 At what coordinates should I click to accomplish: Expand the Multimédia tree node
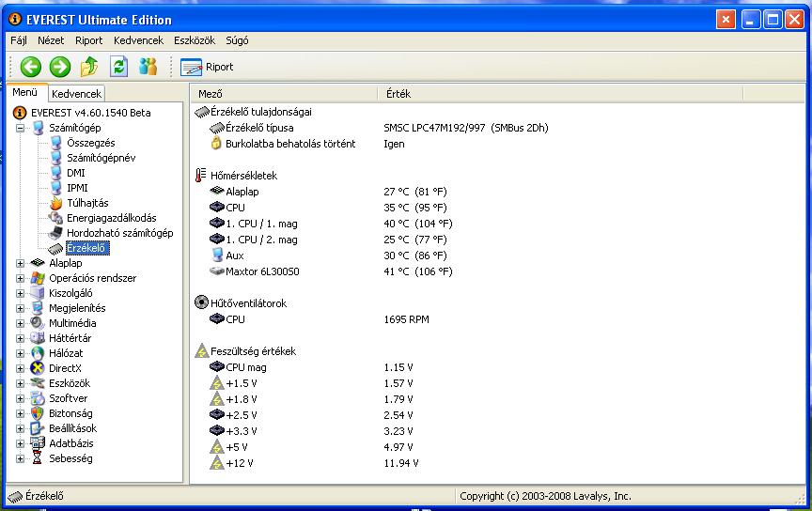click(x=20, y=323)
